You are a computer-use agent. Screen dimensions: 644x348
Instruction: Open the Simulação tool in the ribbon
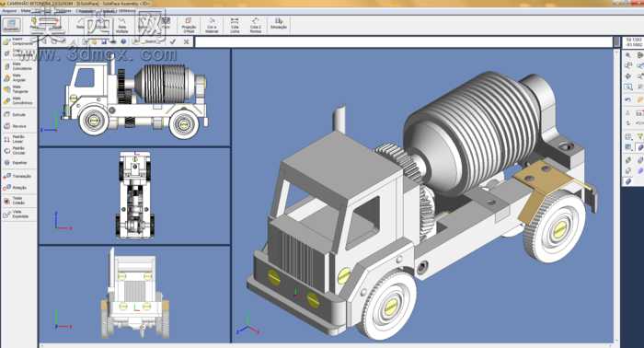tap(279, 24)
